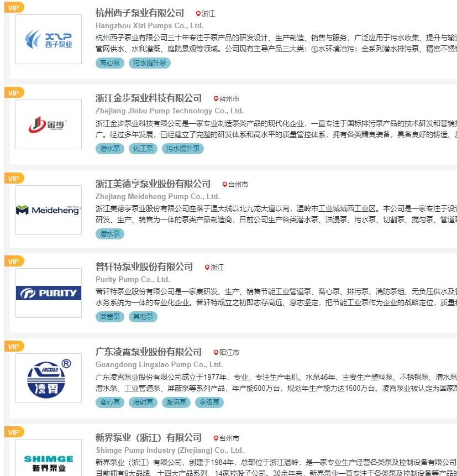Click the description starting 广东凌霄泵业股份有限公司成立于1977年
Viewport: 457px width, 476px height.
tap(276, 383)
